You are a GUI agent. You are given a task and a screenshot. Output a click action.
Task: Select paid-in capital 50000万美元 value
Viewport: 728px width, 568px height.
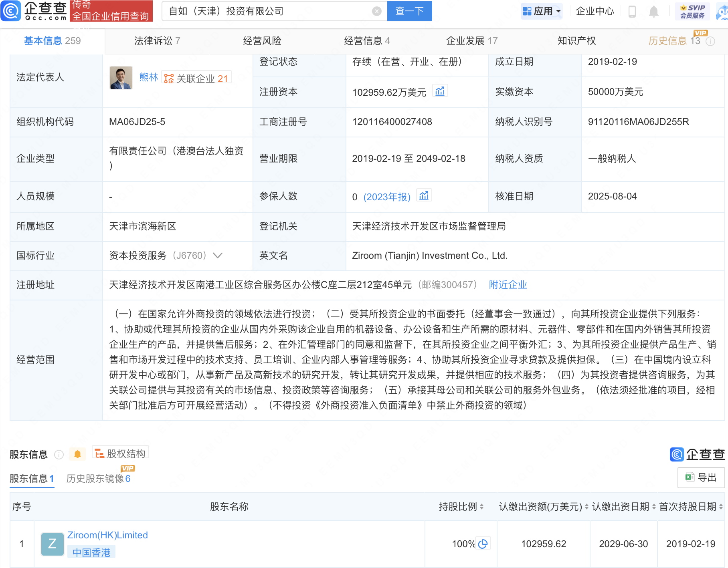[x=615, y=92]
